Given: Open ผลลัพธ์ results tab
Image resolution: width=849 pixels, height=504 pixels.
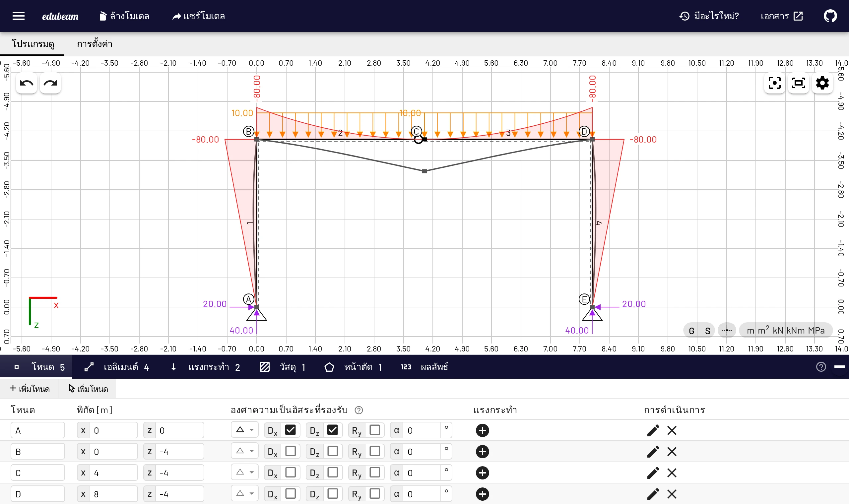Looking at the screenshot, I should click(x=424, y=367).
